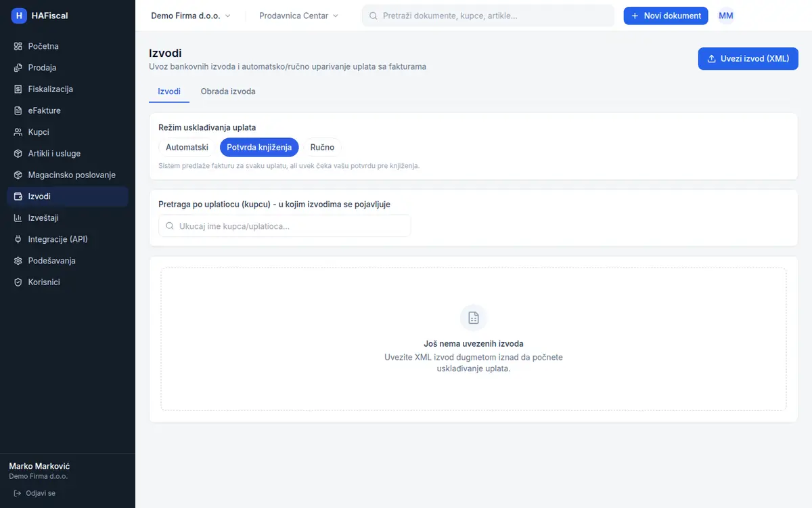Click the magnifier icon in top search
Viewport: 812px width, 508px height.
click(373, 16)
